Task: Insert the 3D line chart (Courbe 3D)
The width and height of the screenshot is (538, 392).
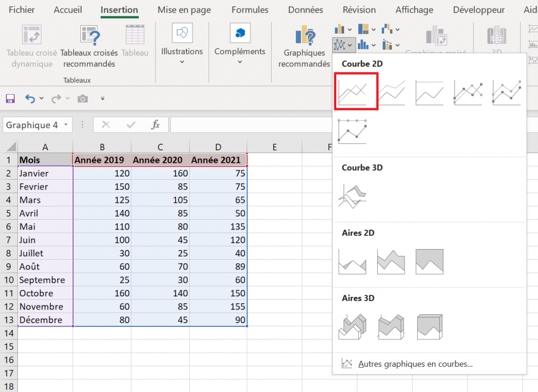Action: tap(353, 197)
